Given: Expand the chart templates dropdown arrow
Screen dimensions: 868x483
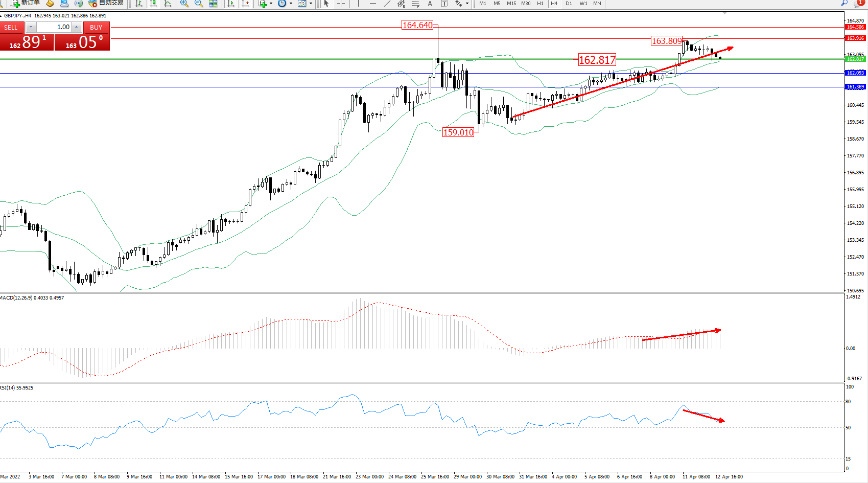Looking at the screenshot, I should [311, 4].
